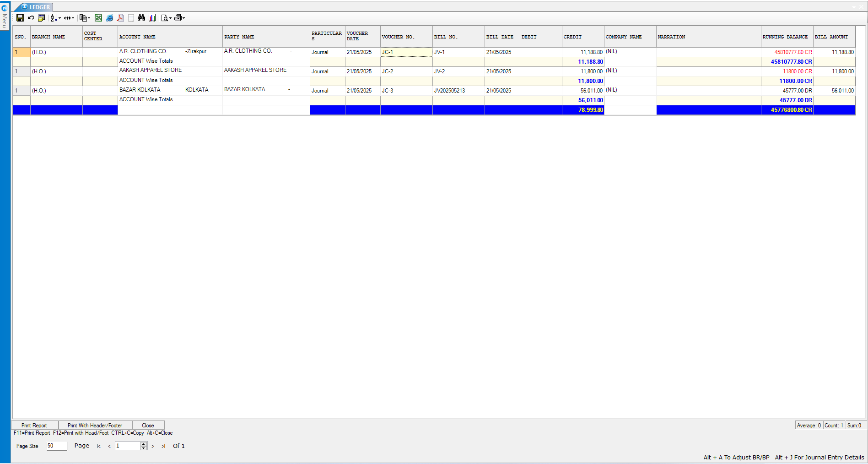
Task: Open report in Internet Explorer icon
Action: (109, 18)
